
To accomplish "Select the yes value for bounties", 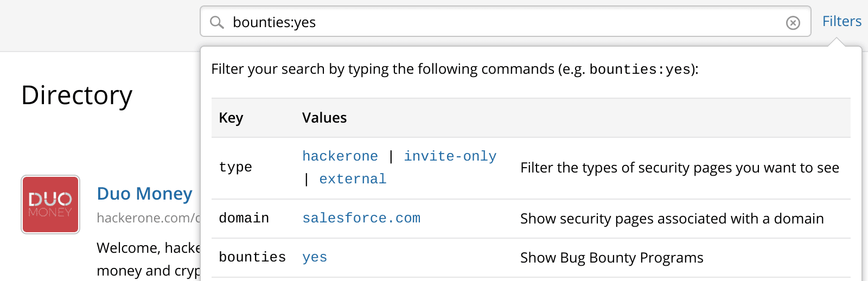I will (x=315, y=257).
